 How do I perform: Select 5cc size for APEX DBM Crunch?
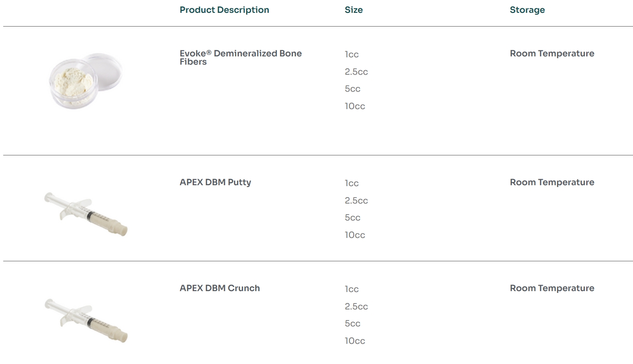click(x=352, y=324)
